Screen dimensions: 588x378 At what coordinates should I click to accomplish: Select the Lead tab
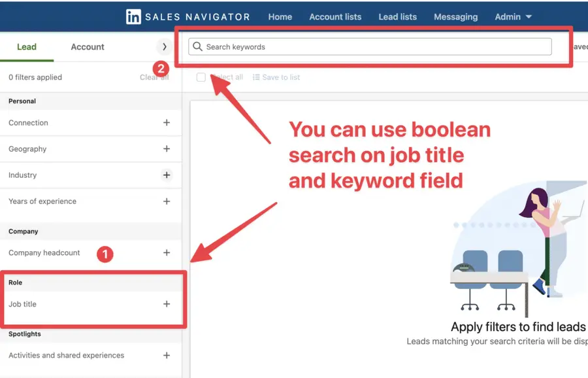(27, 46)
